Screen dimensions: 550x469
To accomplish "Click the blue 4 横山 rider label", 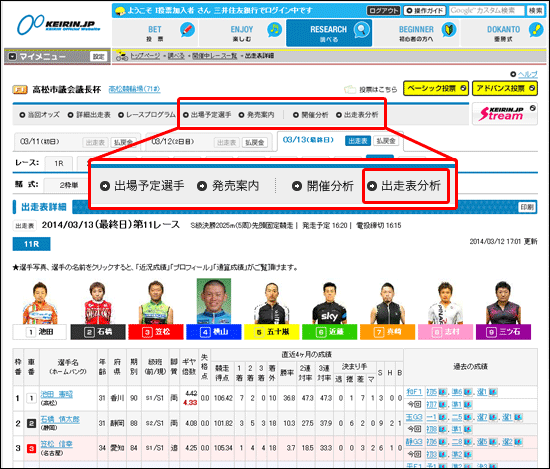I will click(x=214, y=332).
